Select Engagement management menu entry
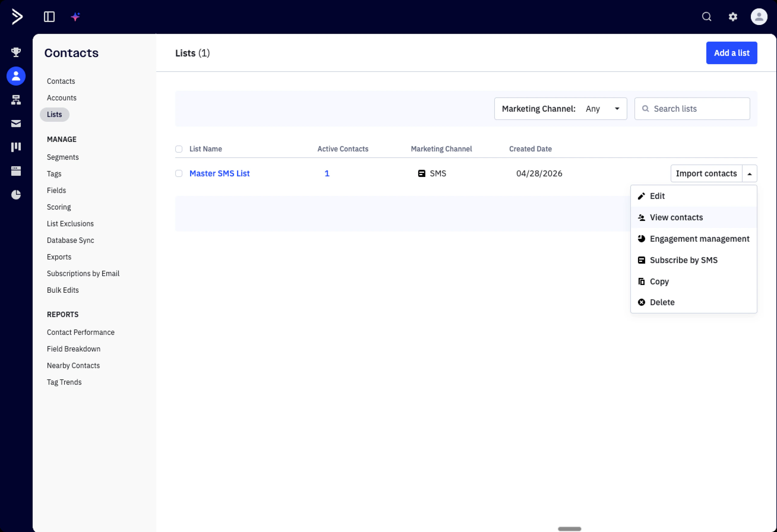Viewport: 777px width, 532px height. [x=693, y=239]
